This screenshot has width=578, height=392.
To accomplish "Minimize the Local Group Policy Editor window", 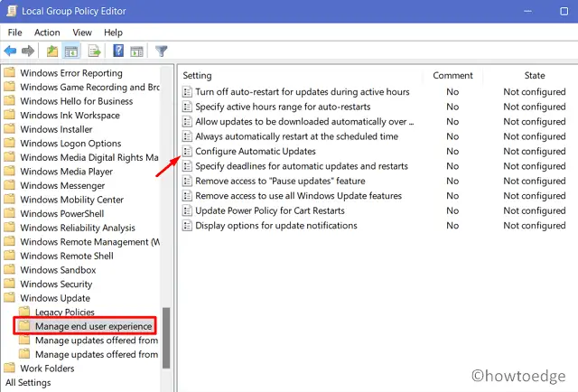I will [x=527, y=11].
